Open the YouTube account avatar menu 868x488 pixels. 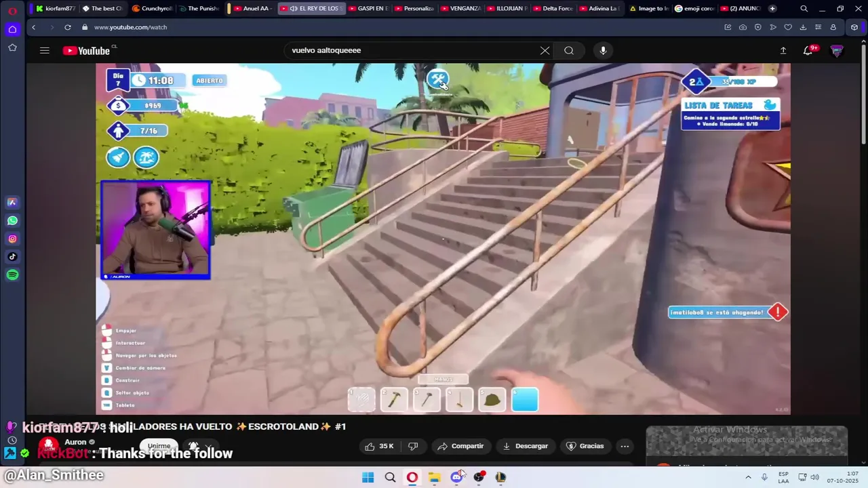pyautogui.click(x=836, y=50)
